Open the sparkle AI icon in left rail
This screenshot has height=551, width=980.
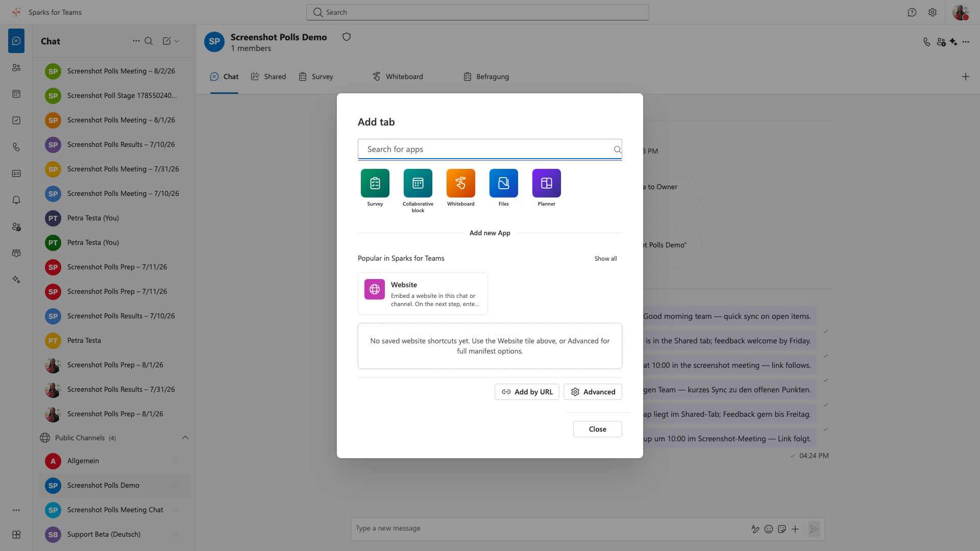click(x=16, y=280)
